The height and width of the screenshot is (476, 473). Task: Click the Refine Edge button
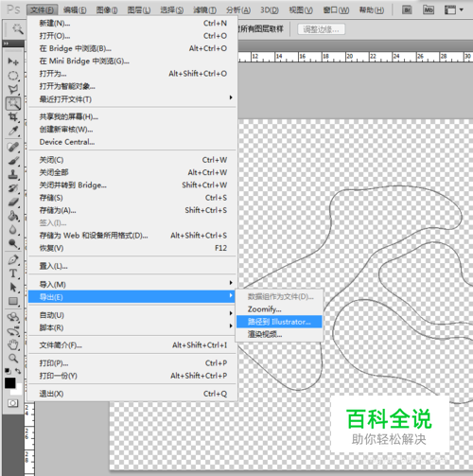[x=321, y=29]
